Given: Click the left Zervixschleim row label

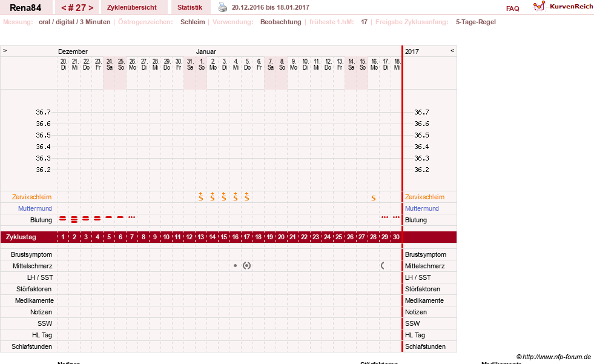Looking at the screenshot, I should pos(32,197).
